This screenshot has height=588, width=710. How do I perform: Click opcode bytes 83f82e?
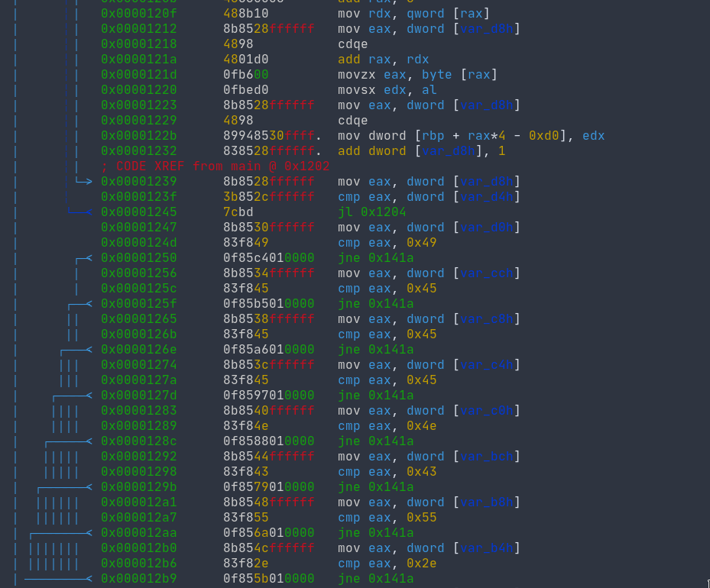point(246,564)
